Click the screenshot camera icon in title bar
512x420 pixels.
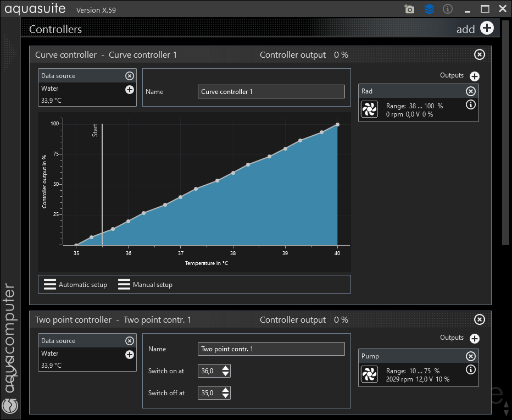409,9
